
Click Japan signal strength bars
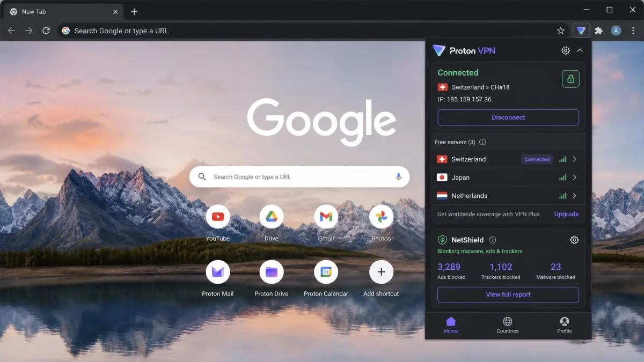pyautogui.click(x=563, y=178)
